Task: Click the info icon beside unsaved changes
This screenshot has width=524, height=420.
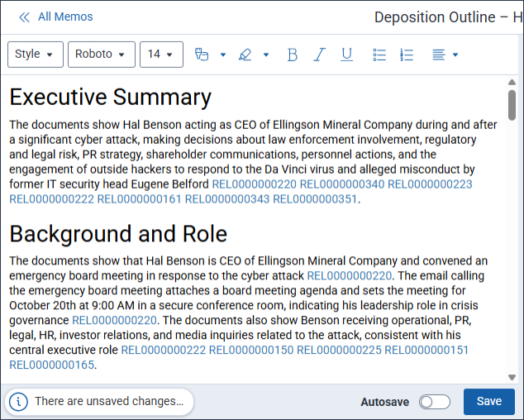Action: 18,401
